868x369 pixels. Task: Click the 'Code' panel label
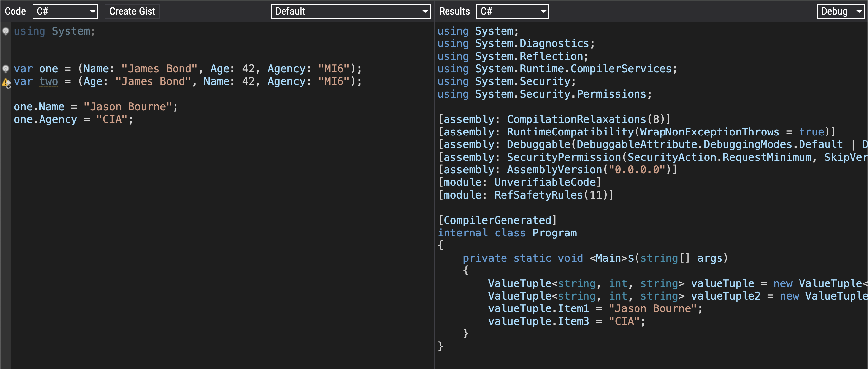coord(15,12)
